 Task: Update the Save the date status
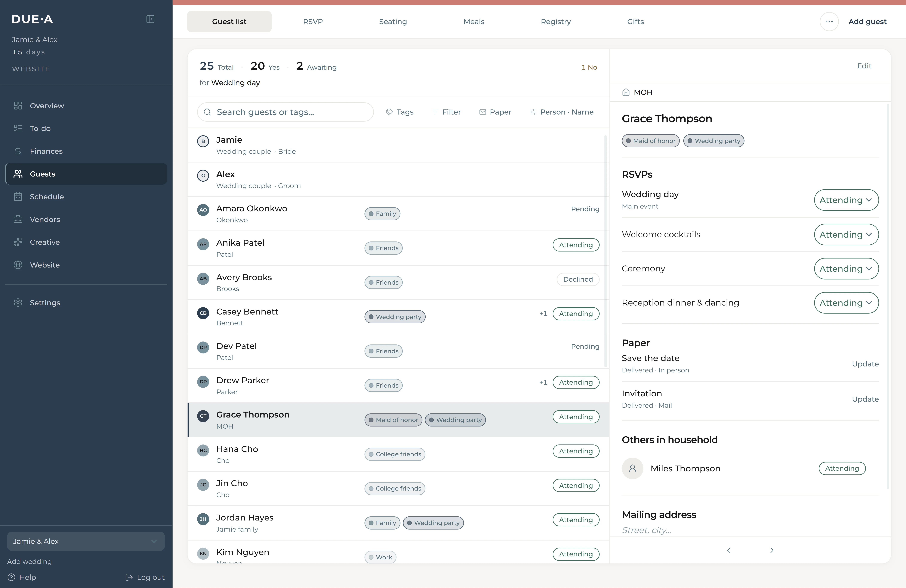pos(865,364)
